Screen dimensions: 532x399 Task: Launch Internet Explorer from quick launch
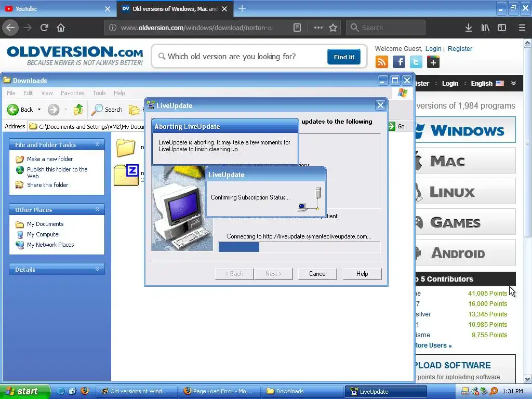[x=61, y=391]
